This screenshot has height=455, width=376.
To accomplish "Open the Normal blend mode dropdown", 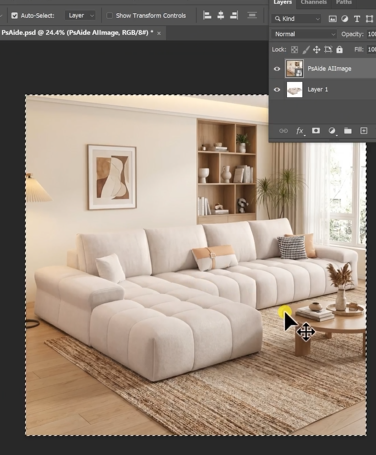I will (x=304, y=34).
